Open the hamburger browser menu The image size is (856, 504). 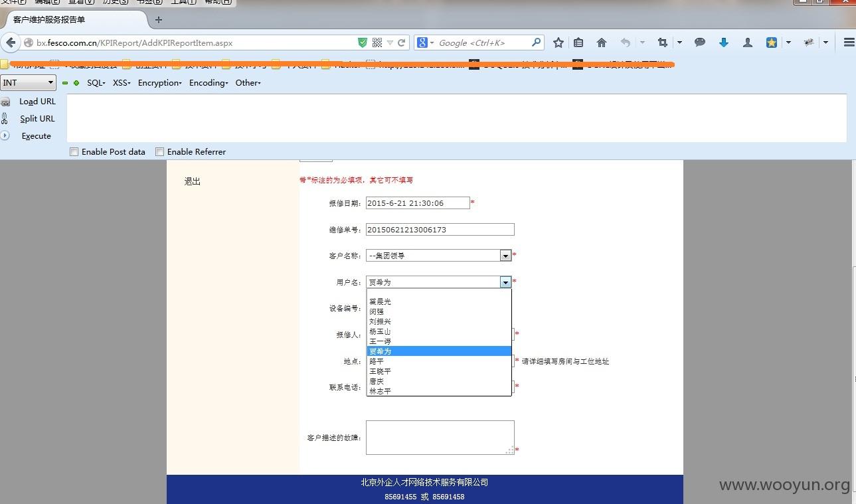click(x=849, y=42)
